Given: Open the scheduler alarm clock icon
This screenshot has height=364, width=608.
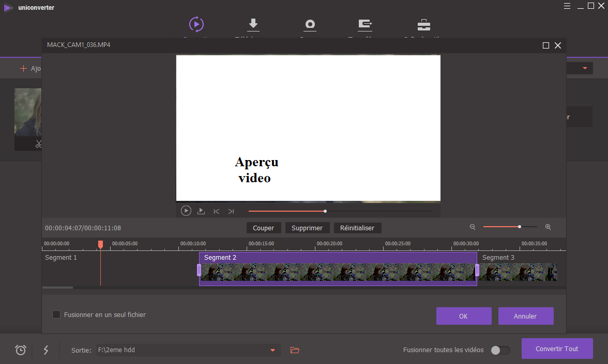Looking at the screenshot, I should click(21, 350).
